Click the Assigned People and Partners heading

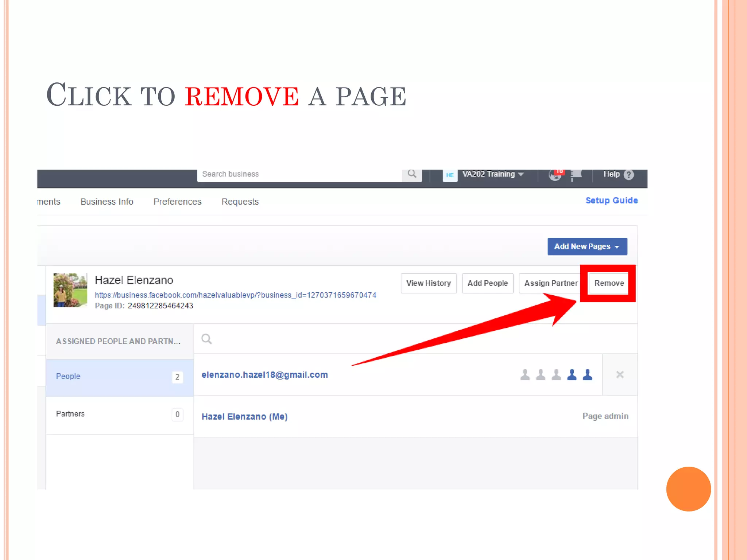coord(118,341)
